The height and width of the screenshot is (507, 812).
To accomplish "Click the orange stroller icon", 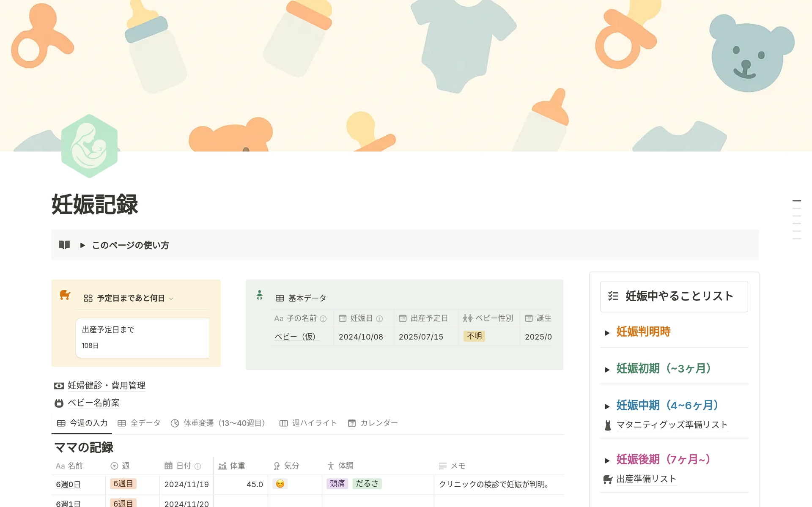I will coord(65,295).
